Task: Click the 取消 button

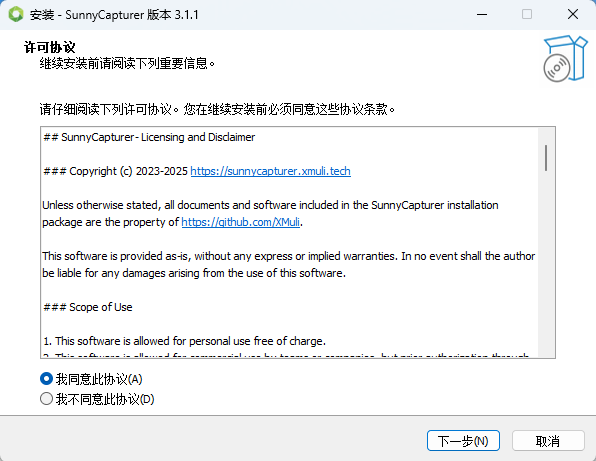Action: point(548,441)
